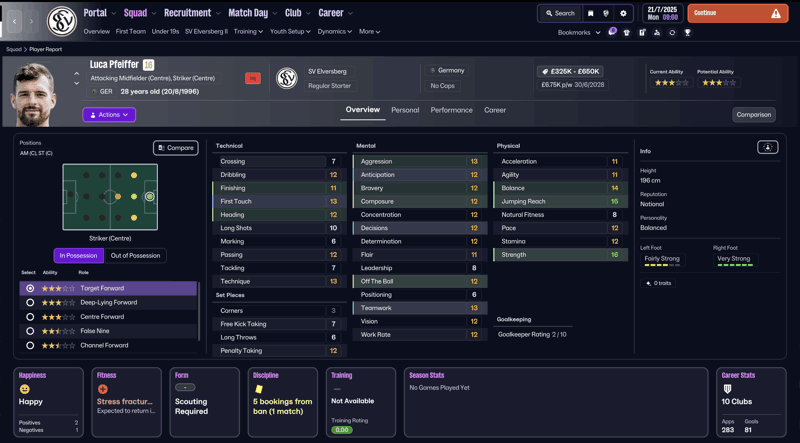Switch to Out of Possession roles

(x=135, y=256)
